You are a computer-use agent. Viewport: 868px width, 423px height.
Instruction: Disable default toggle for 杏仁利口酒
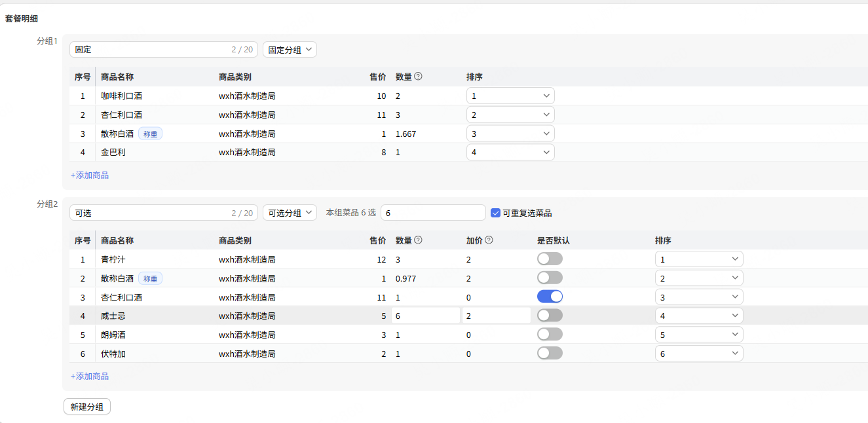pos(550,297)
